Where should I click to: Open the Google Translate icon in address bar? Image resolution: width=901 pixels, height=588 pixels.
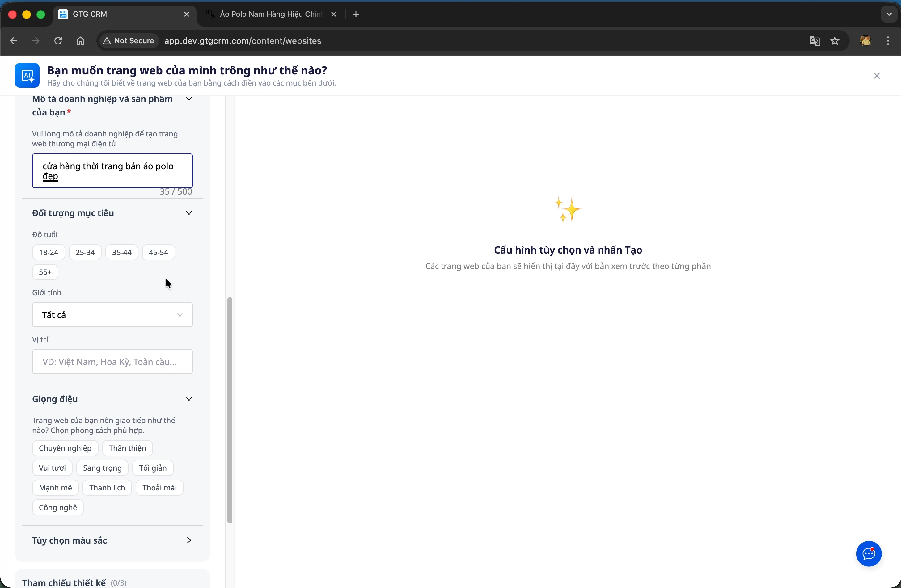(814, 41)
